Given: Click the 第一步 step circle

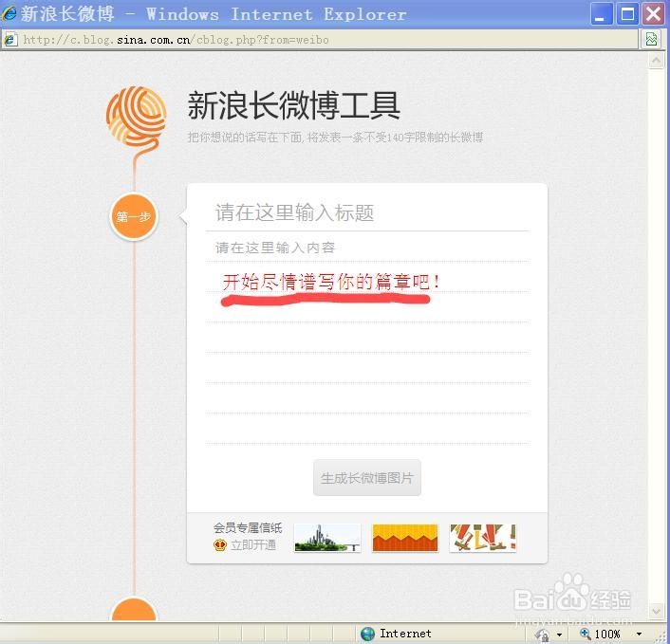Looking at the screenshot, I should tap(134, 216).
